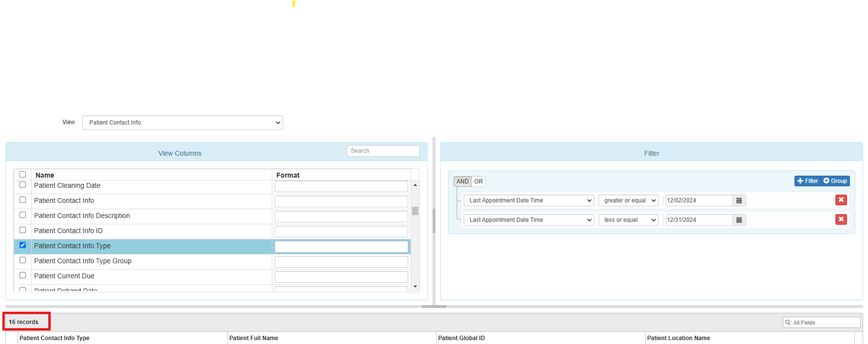
Task: Click the 16 records count label
Action: point(23,322)
